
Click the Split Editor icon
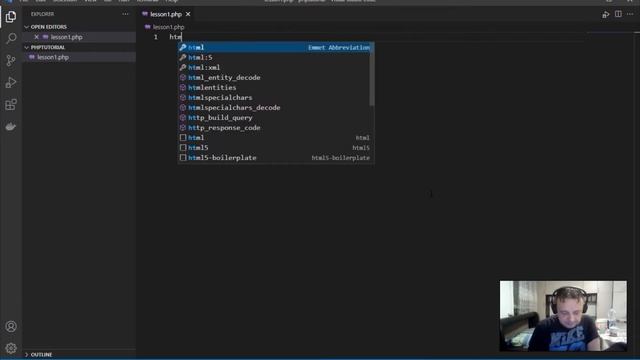(618, 14)
